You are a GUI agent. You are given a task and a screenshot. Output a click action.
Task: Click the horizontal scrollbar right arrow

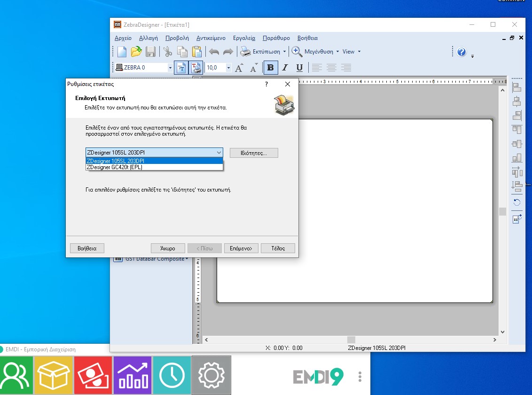tap(495, 340)
